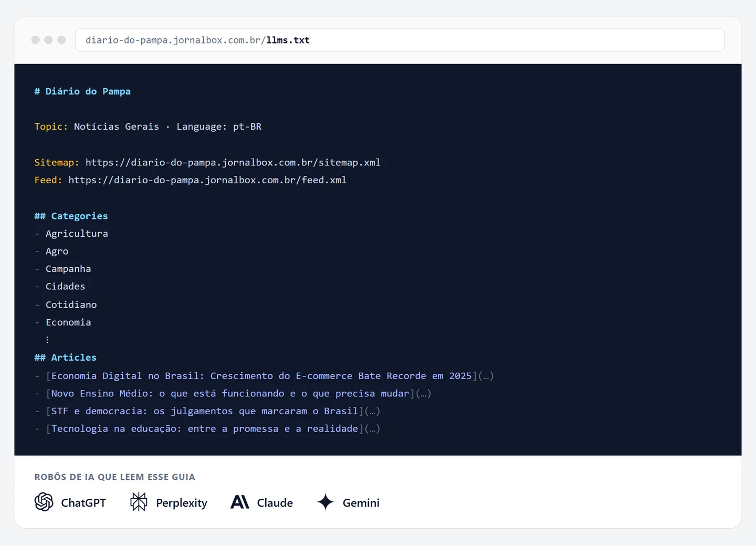The image size is (756, 546).
Task: Open the Economia Digital no Brasil article link
Action: coord(261,376)
